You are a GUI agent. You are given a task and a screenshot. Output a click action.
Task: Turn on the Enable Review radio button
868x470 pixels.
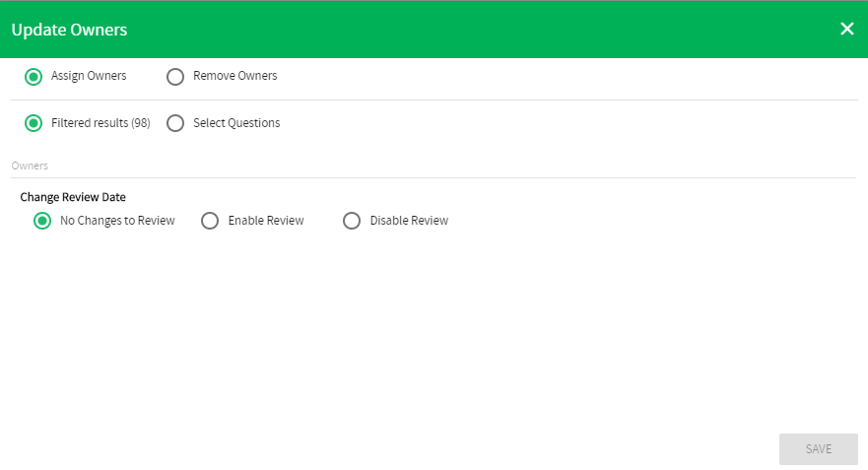click(210, 221)
